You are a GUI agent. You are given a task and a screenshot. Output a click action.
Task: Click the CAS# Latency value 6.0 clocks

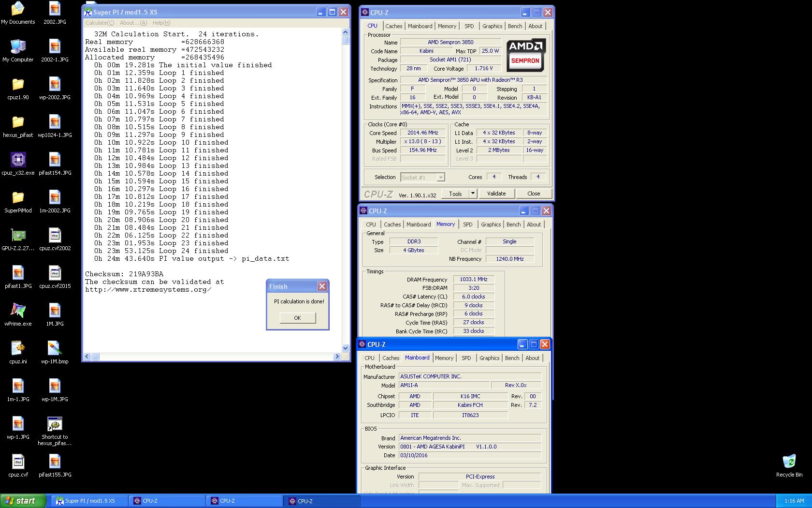coord(473,297)
